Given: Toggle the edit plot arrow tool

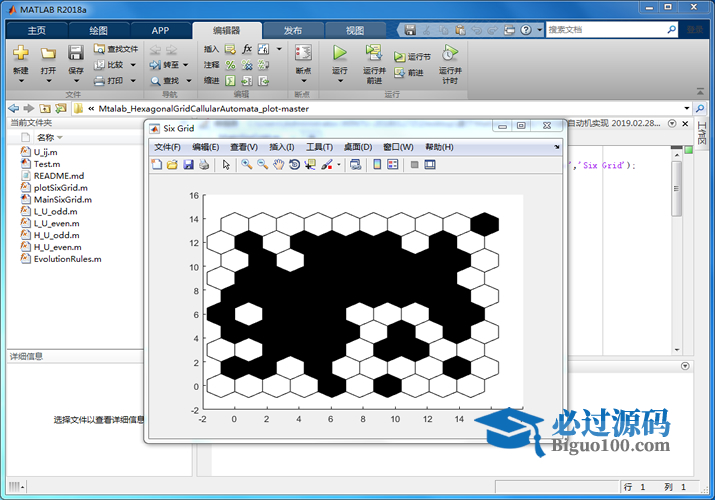Looking at the screenshot, I should coord(226,164).
